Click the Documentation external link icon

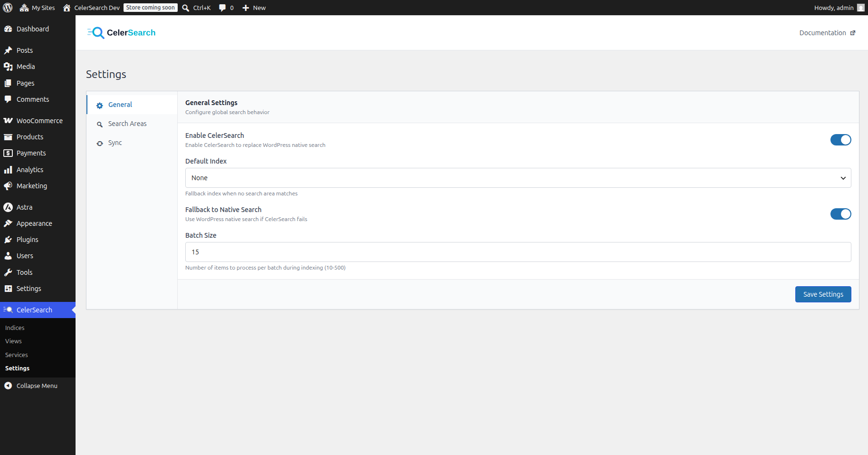click(x=853, y=33)
